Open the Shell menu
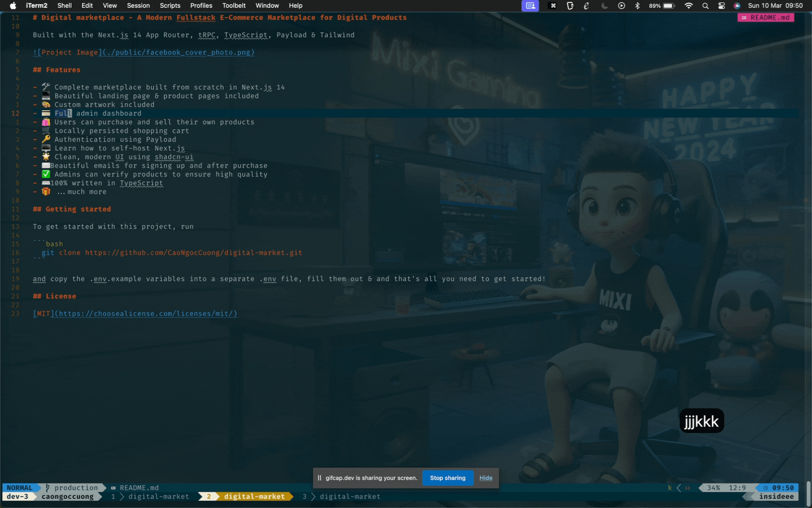This screenshot has width=812, height=508. (x=64, y=6)
